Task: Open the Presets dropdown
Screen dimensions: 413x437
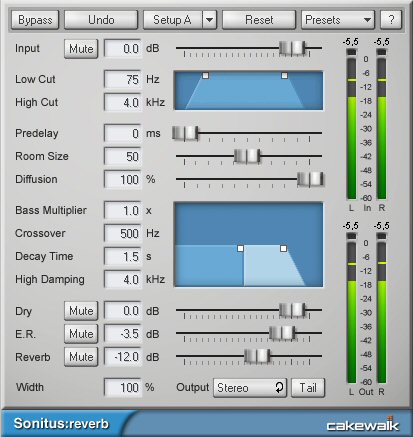Action: (x=338, y=20)
